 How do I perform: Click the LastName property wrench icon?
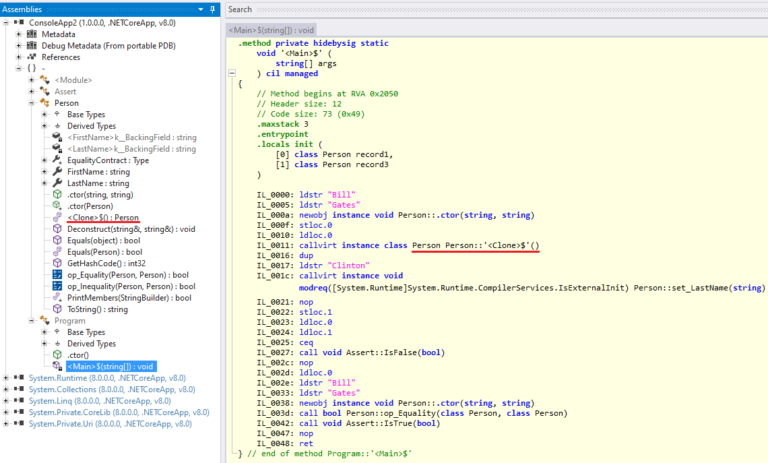click(57, 183)
